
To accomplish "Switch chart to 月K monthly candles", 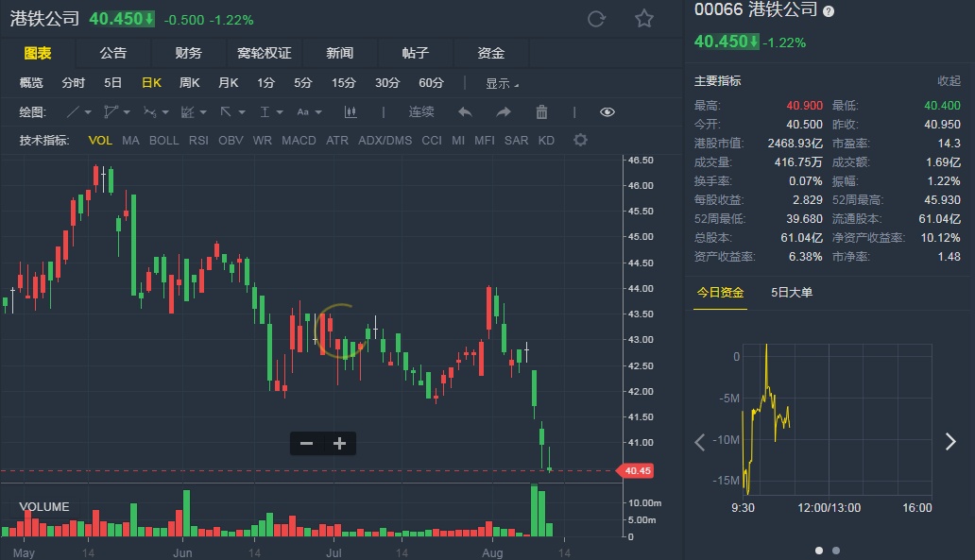I will [229, 83].
